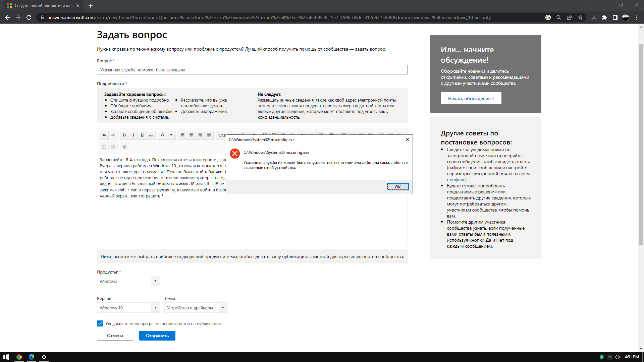Click Начать обсуждение button
This screenshot has height=362, width=644.
pos(471,98)
